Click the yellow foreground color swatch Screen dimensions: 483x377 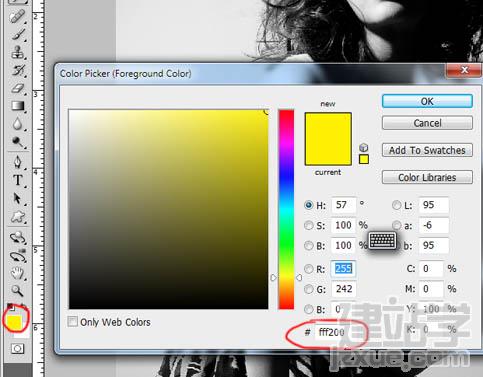(14, 321)
